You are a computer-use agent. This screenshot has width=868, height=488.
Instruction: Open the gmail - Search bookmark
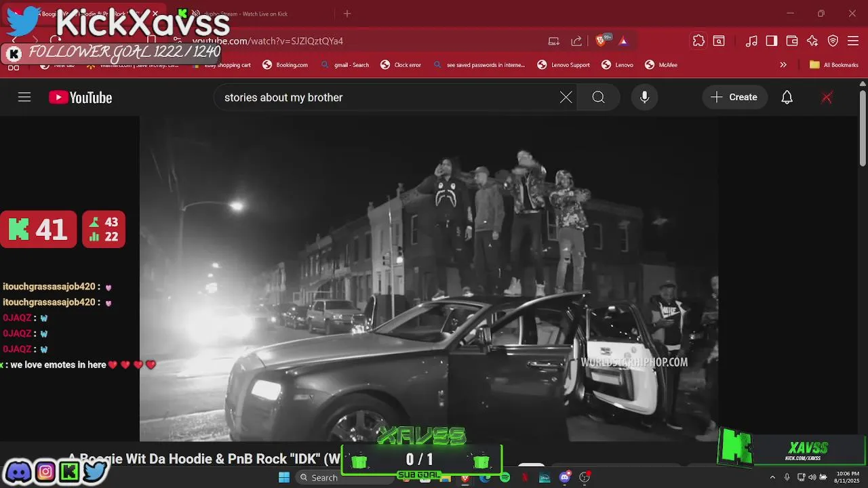[x=344, y=65]
